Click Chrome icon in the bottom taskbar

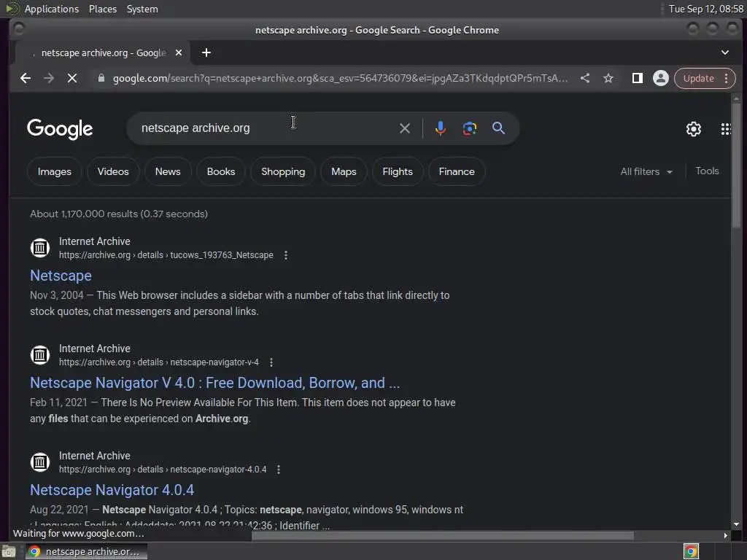34,551
